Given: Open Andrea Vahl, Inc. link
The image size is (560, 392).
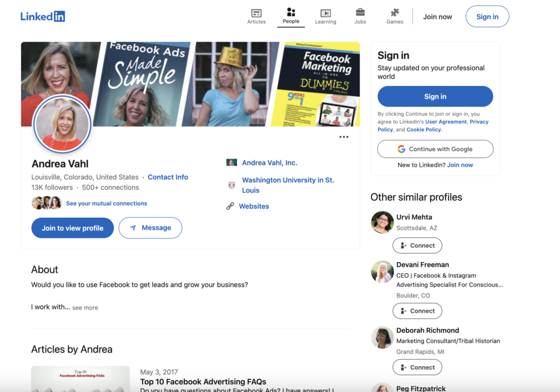Looking at the screenshot, I should coord(270,163).
